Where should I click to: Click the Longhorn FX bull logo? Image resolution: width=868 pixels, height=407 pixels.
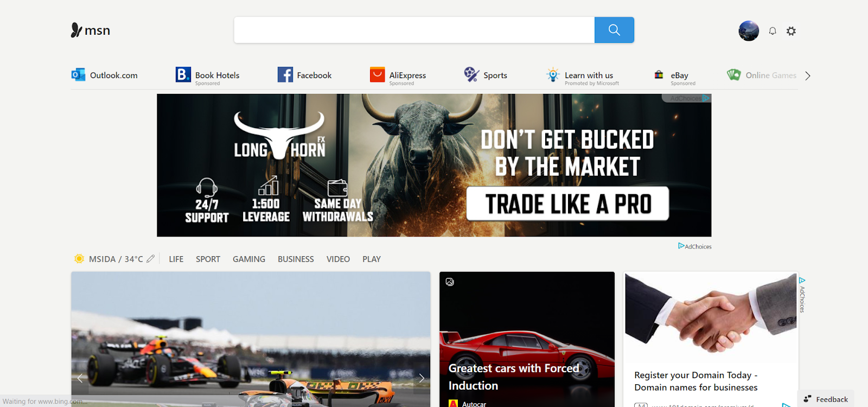point(279,135)
